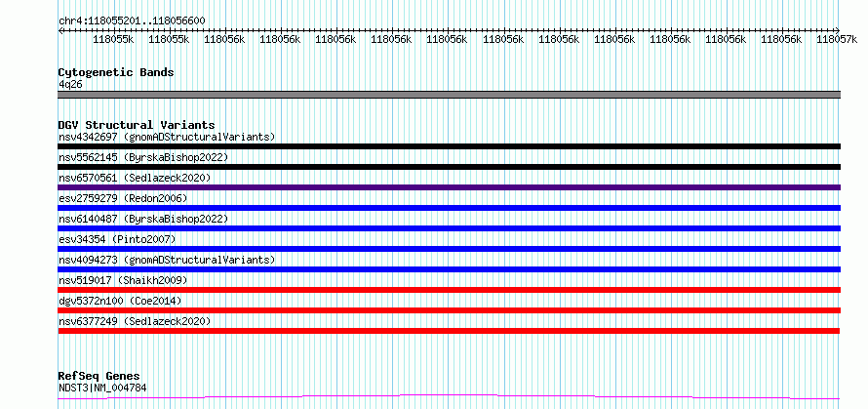This screenshot has height=409, width=868.
Task: Select the blue bar under nsv6140487
Action: coord(449,228)
